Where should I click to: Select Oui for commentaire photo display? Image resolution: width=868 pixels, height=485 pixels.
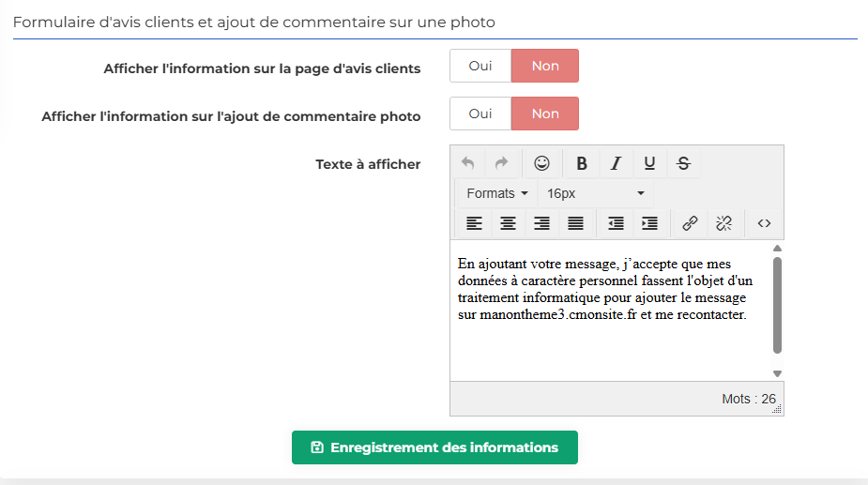480,114
